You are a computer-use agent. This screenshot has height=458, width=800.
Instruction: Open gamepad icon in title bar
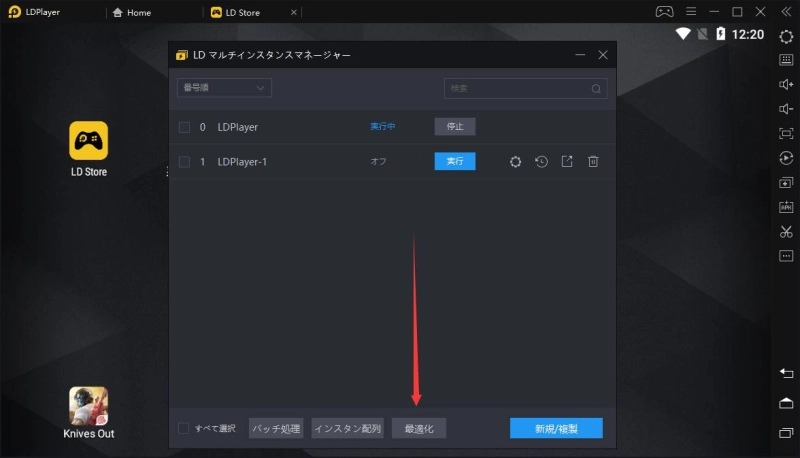(x=664, y=11)
